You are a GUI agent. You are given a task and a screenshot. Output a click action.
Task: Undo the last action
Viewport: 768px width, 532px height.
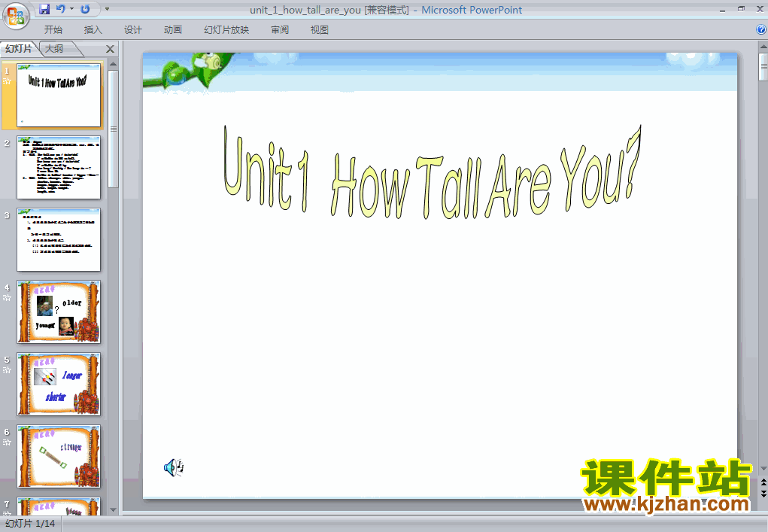61,9
